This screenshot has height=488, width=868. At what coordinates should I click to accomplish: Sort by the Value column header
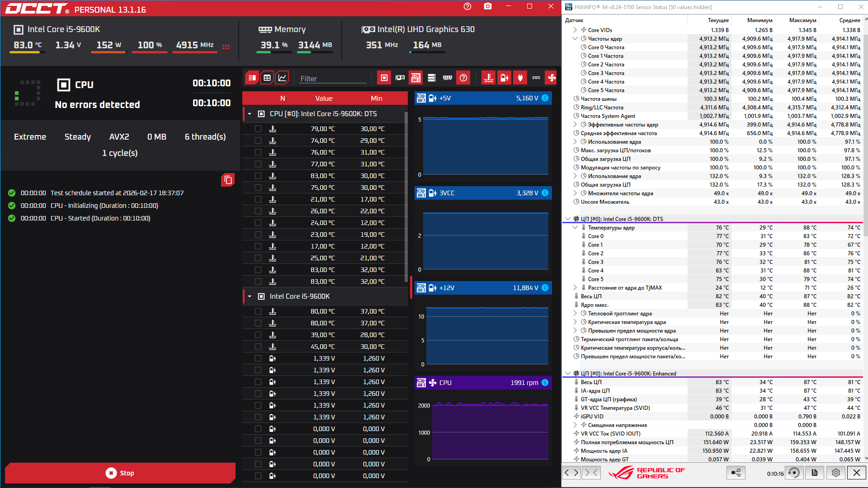click(x=324, y=99)
